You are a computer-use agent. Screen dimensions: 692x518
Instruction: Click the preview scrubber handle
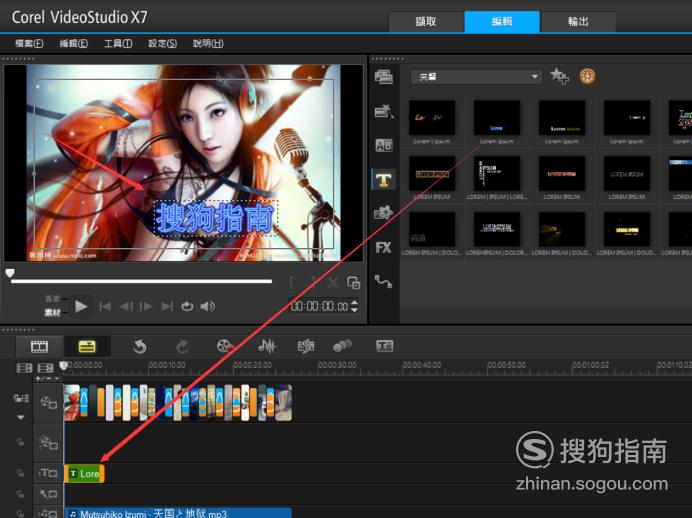click(x=10, y=274)
